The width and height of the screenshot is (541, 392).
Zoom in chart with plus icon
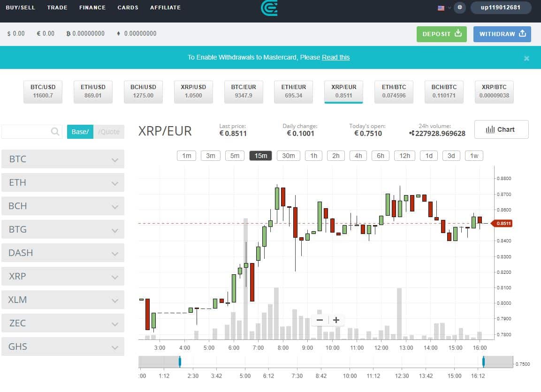[x=336, y=320]
